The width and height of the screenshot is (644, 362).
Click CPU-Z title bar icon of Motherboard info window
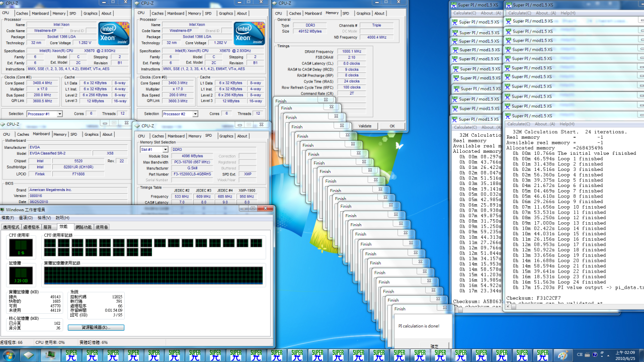4,124
